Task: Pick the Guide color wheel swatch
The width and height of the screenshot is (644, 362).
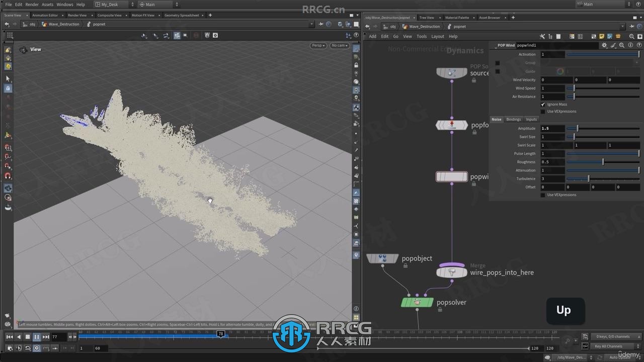Action: click(560, 71)
